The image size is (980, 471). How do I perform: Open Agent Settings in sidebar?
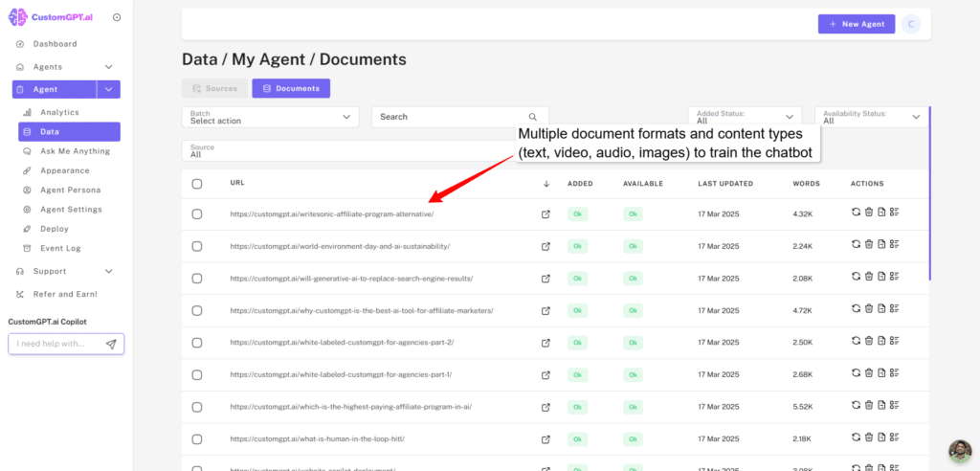click(71, 210)
